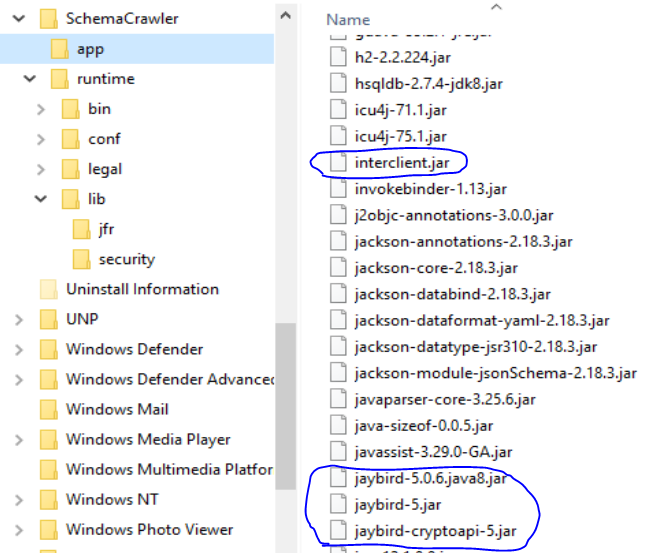Expand the Windows Defender folder node
Image resolution: width=672 pixels, height=553 pixels.
point(19,350)
